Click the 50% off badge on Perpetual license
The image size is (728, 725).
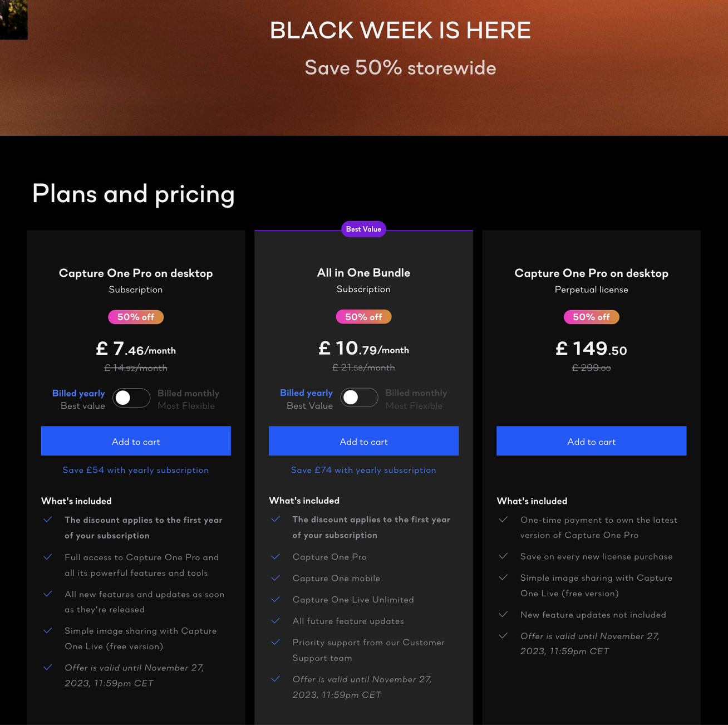pyautogui.click(x=591, y=317)
